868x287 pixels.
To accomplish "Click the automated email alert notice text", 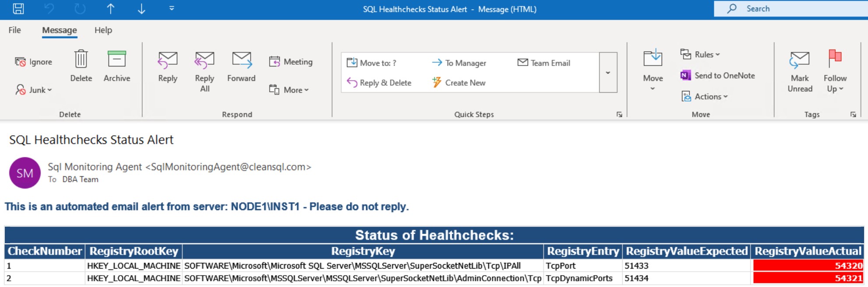I will tap(207, 206).
